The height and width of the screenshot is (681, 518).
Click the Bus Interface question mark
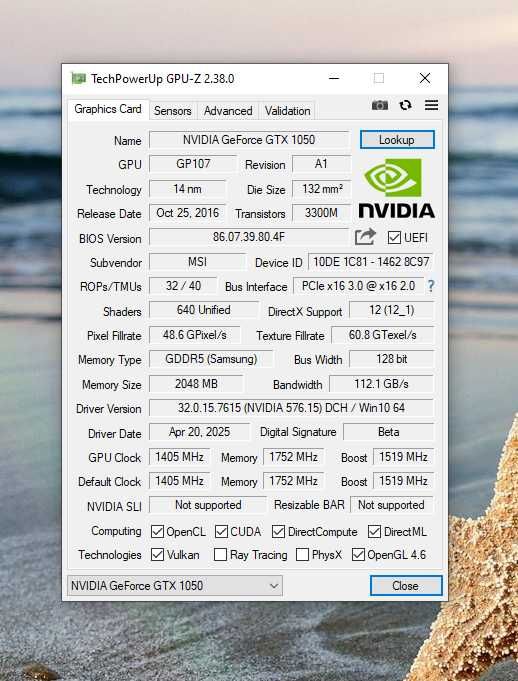(430, 286)
